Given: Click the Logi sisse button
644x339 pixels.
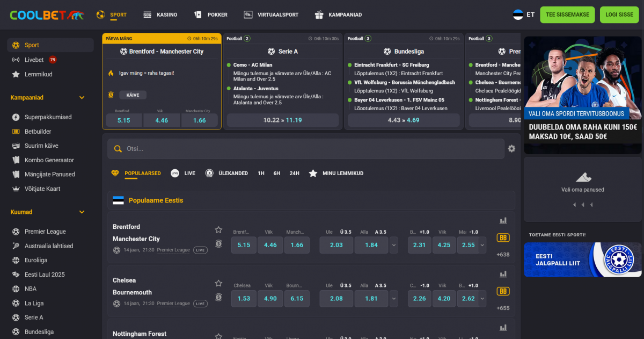Looking at the screenshot, I should point(619,15).
